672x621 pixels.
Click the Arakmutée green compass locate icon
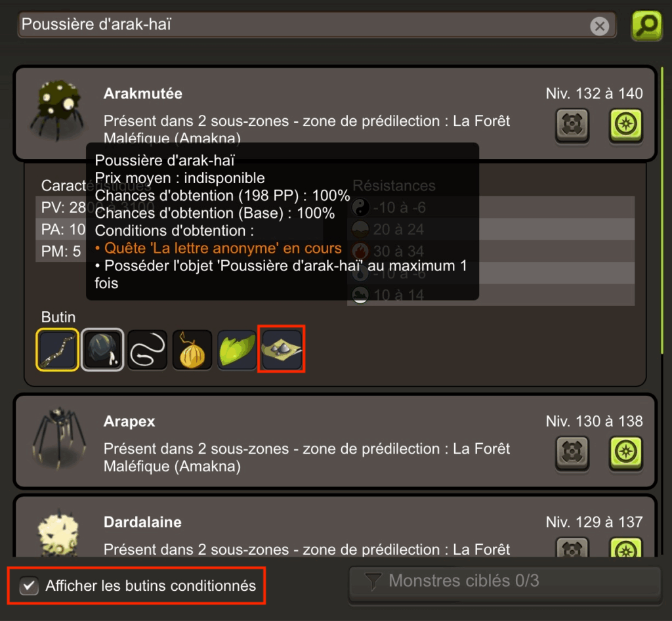tap(625, 125)
